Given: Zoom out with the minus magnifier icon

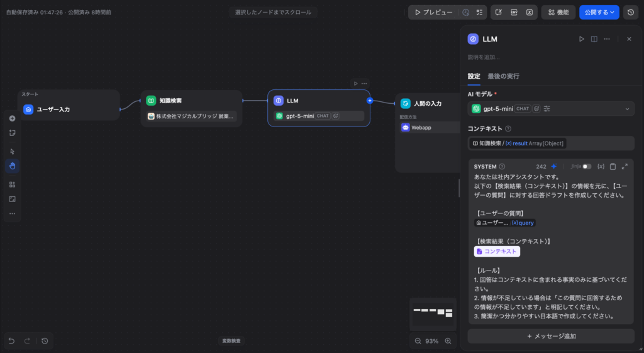Looking at the screenshot, I should coord(418,341).
